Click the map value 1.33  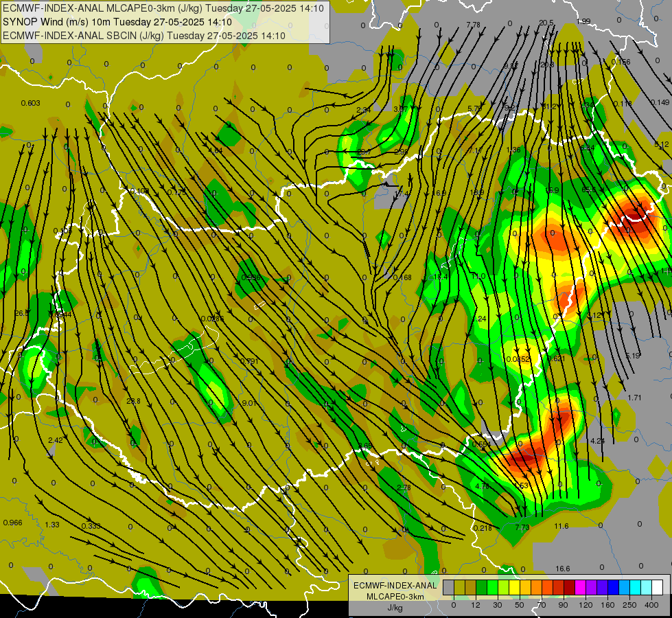[x=52, y=525]
